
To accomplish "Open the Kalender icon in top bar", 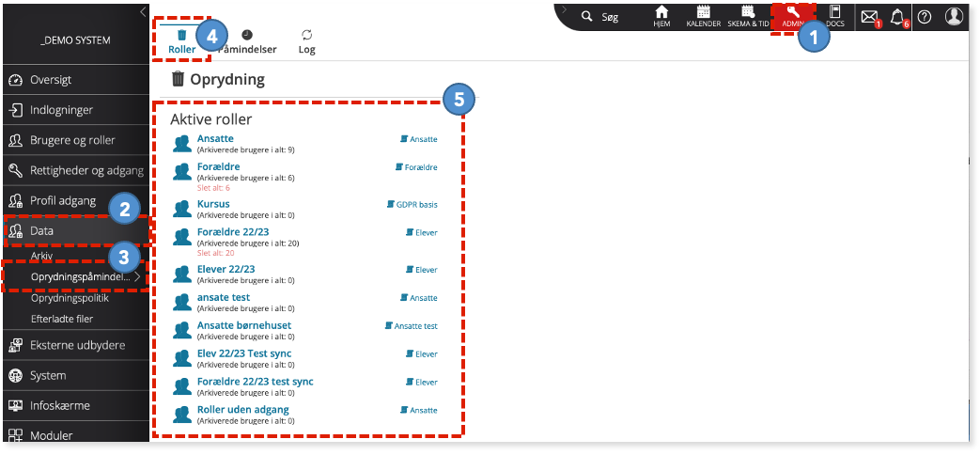I will (703, 16).
